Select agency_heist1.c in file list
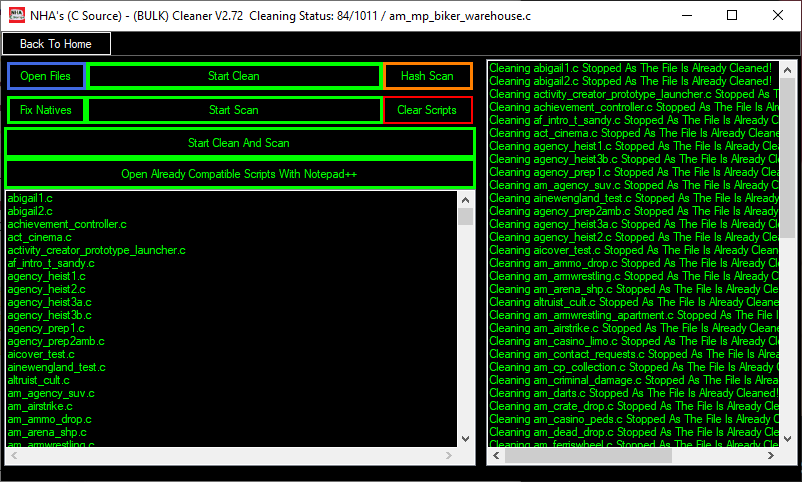Screen dimensions: 802x482 tap(47, 276)
